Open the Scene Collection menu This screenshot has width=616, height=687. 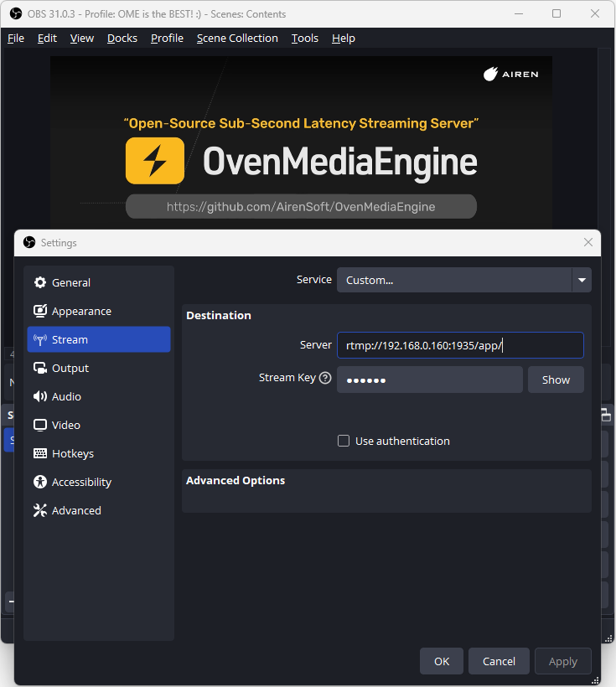[x=237, y=39]
